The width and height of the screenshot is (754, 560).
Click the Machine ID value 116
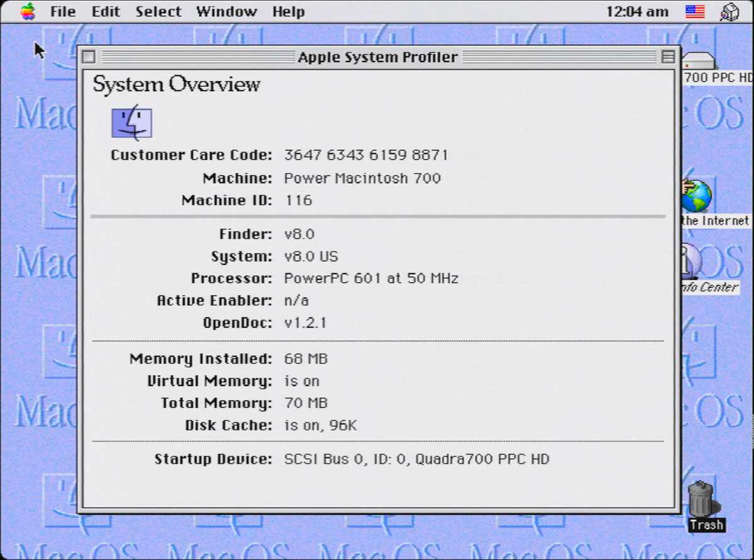[298, 200]
